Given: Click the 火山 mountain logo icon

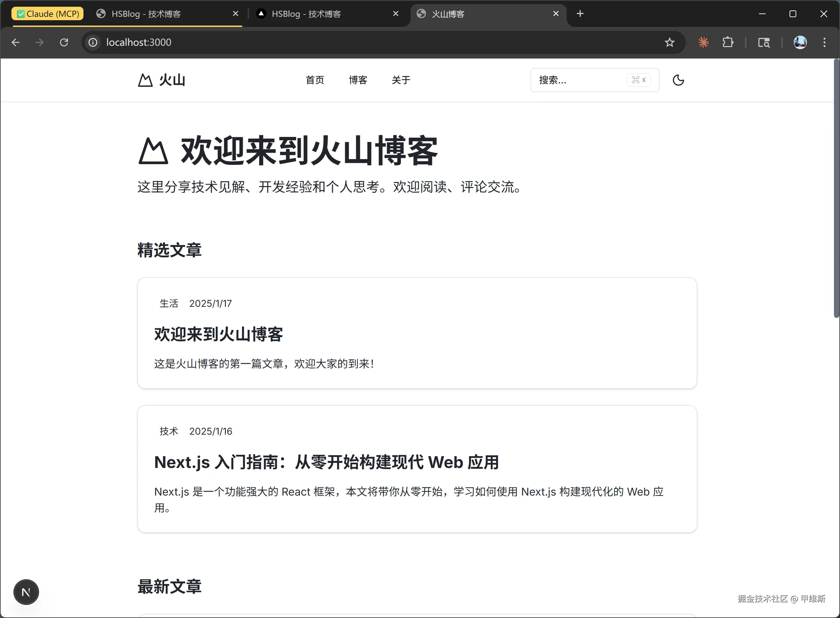Looking at the screenshot, I should tap(145, 80).
